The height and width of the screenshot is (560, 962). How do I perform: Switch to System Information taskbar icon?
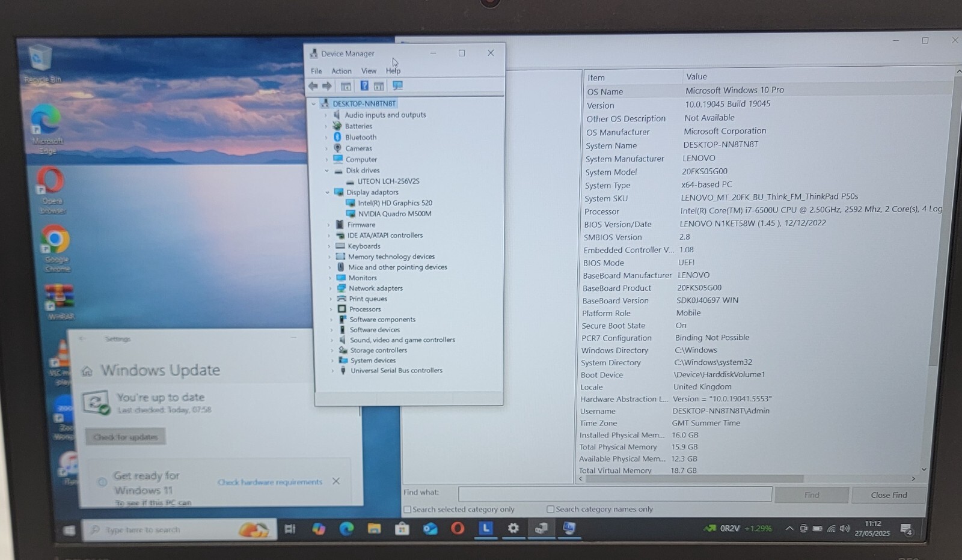point(569,528)
